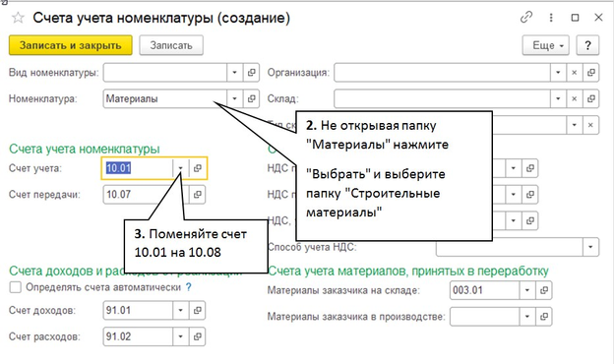Open third НДС account with open icon

click(530, 220)
